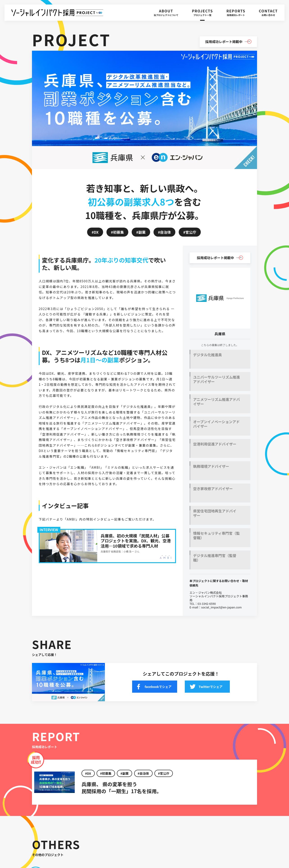
Task: Select 県営住宅団地再生アドバイザー job item
Action: (220, 515)
